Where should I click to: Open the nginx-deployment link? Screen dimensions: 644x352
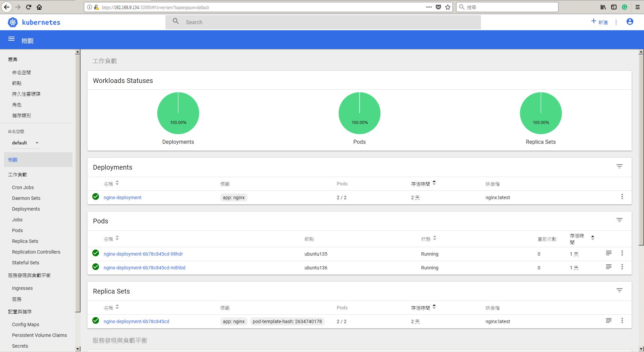click(122, 197)
